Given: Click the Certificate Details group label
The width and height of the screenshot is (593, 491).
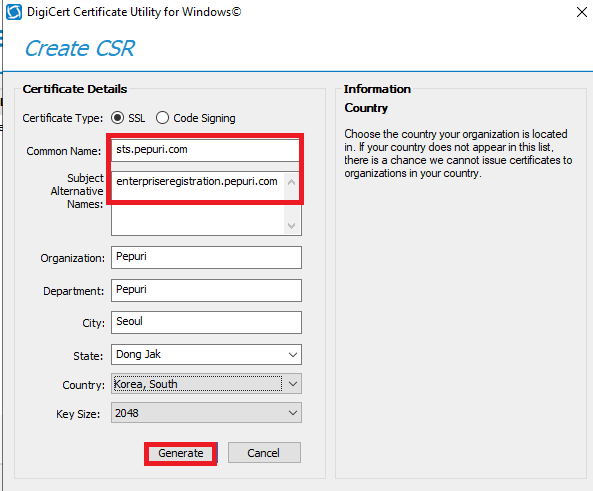Looking at the screenshot, I should (75, 89).
